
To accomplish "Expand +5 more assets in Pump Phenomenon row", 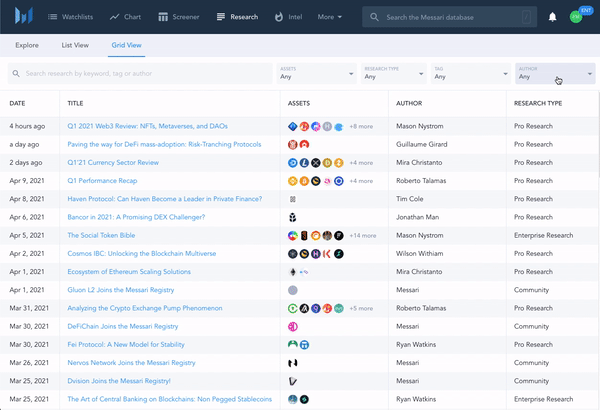I will pyautogui.click(x=361, y=309).
